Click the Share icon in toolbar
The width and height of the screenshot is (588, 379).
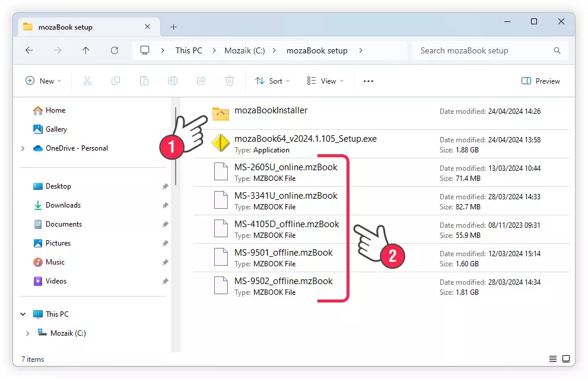(201, 81)
